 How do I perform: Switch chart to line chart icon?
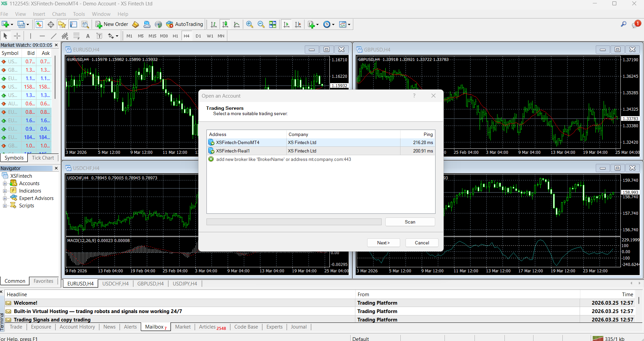point(237,24)
